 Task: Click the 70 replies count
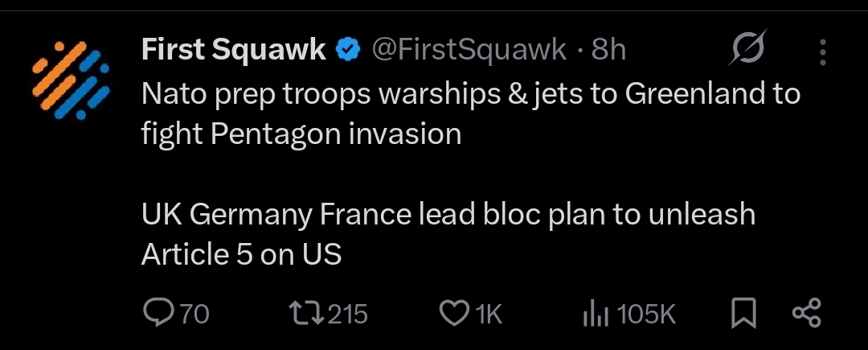(x=194, y=313)
